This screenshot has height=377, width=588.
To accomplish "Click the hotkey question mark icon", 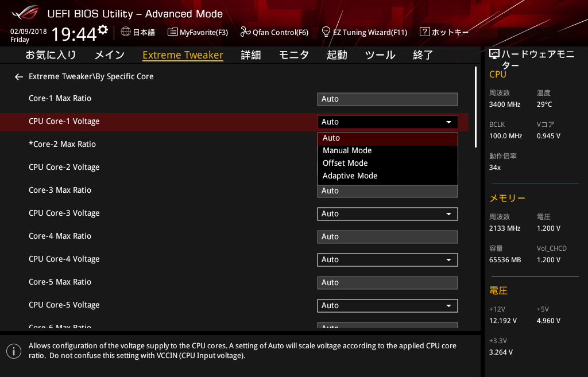I will [x=424, y=32].
